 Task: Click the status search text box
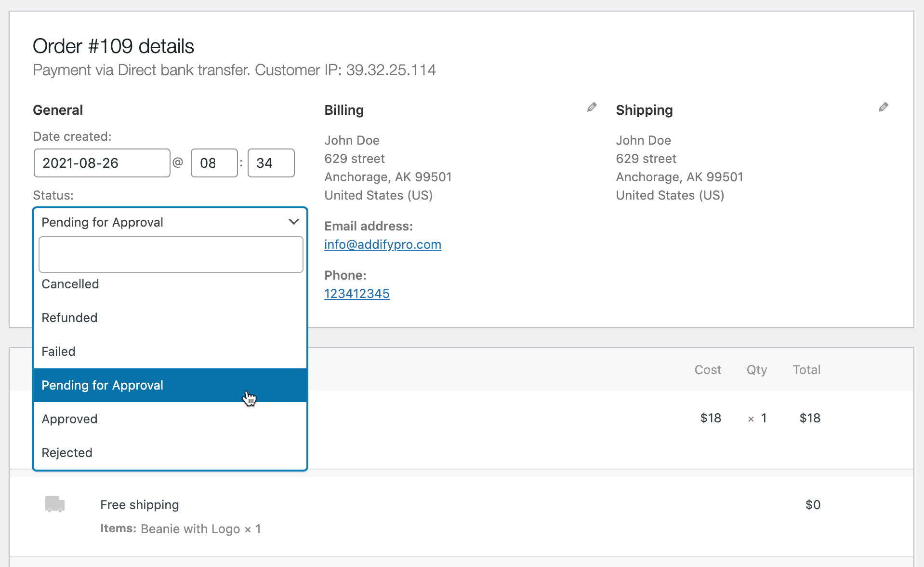[171, 254]
